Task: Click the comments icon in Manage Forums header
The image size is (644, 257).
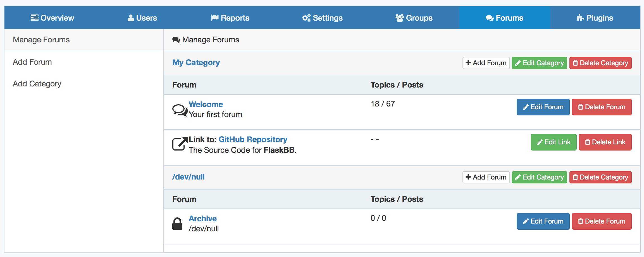Action: [176, 40]
